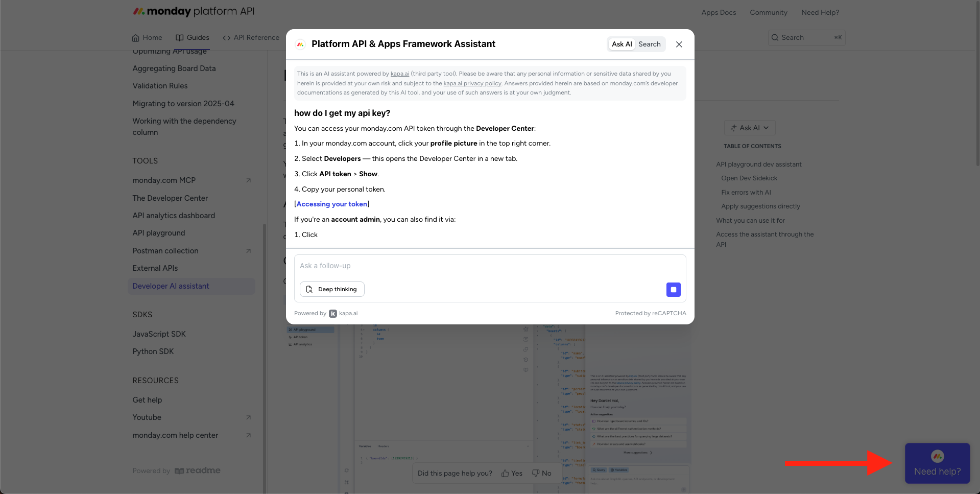980x494 pixels.
Task: Open Python SDK page
Action: [x=153, y=351]
